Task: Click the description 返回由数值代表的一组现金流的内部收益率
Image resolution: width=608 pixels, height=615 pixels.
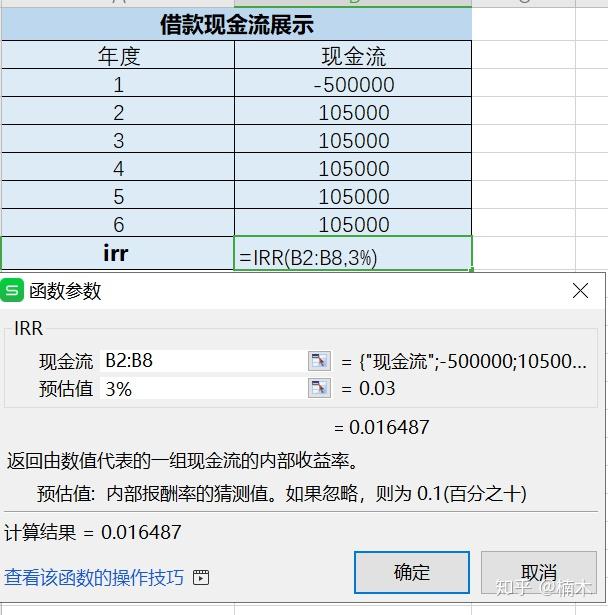Action: [183, 461]
